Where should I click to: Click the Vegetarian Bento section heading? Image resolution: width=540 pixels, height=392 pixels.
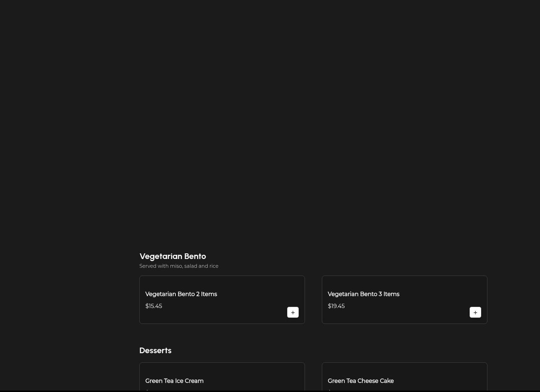pyautogui.click(x=173, y=256)
